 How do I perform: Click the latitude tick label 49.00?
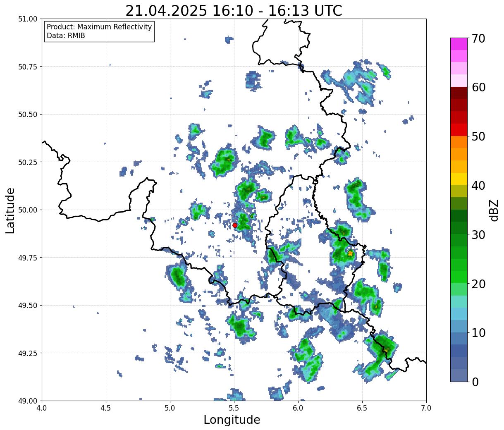coord(28,401)
